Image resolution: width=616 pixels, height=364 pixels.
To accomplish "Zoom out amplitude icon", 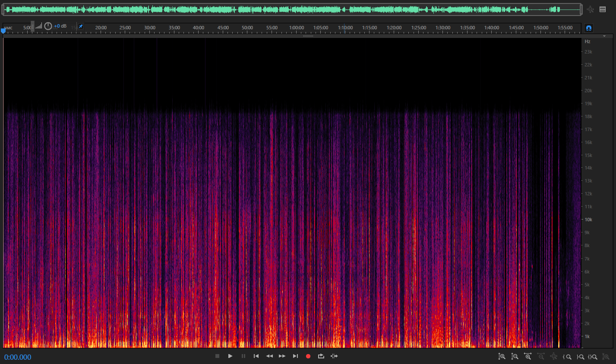I will point(515,357).
